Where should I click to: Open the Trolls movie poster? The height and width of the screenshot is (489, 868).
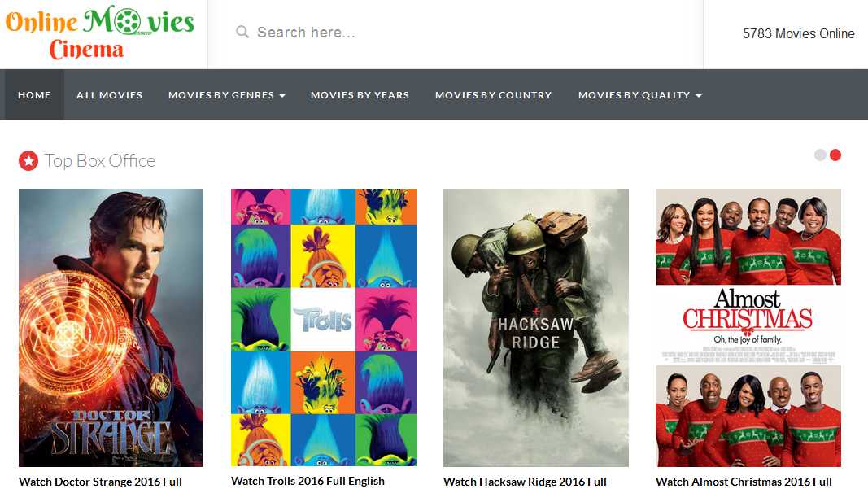click(323, 327)
